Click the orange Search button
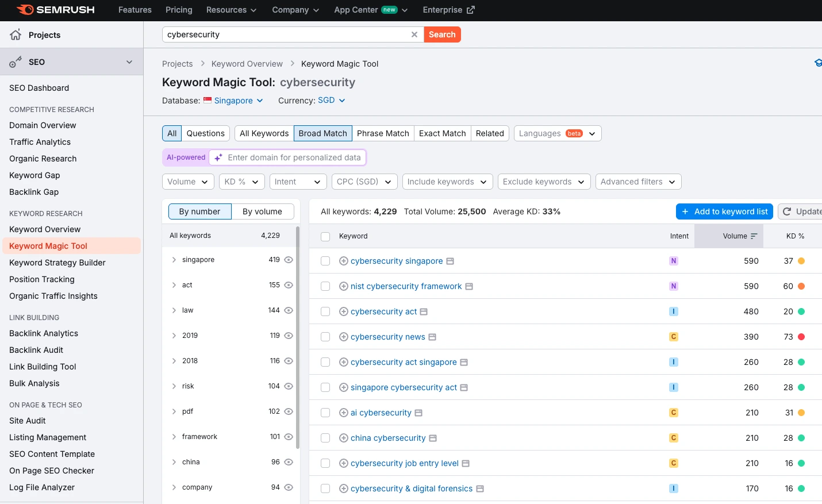The height and width of the screenshot is (504, 822). [x=442, y=34]
